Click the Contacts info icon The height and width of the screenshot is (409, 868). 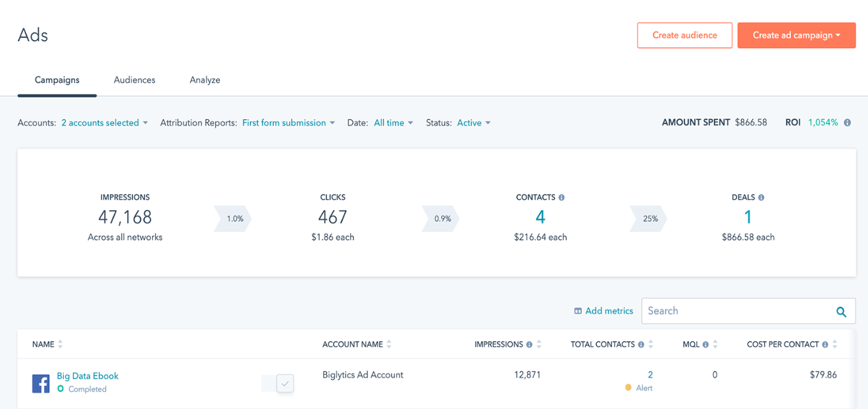point(561,198)
